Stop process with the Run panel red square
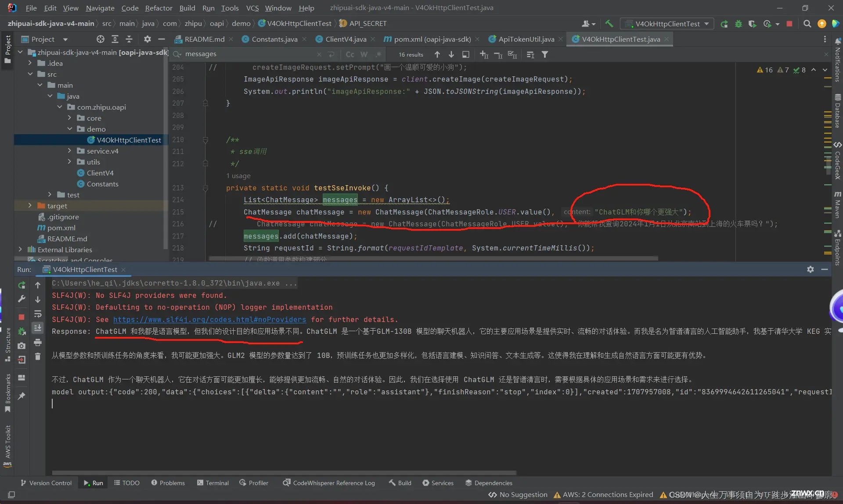 coord(22,317)
